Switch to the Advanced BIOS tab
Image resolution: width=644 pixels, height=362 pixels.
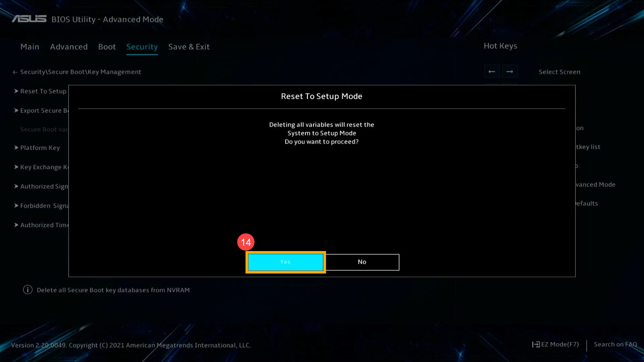coord(68,46)
